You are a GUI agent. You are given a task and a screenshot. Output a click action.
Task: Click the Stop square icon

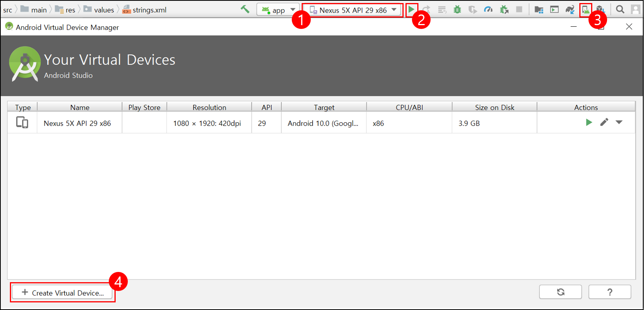click(x=519, y=10)
